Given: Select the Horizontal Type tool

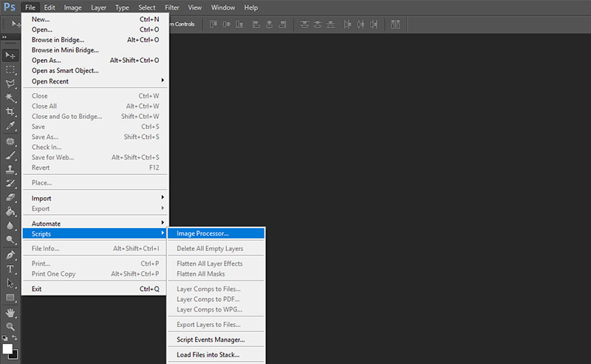Looking at the screenshot, I should pos(10,269).
